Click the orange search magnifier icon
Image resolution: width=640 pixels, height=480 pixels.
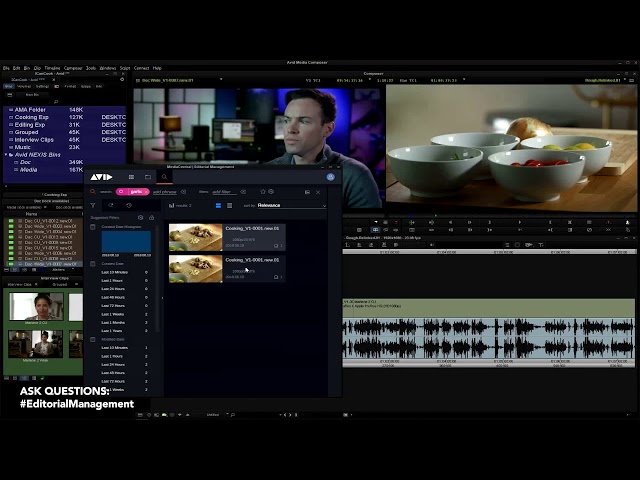pyautogui.click(x=93, y=192)
